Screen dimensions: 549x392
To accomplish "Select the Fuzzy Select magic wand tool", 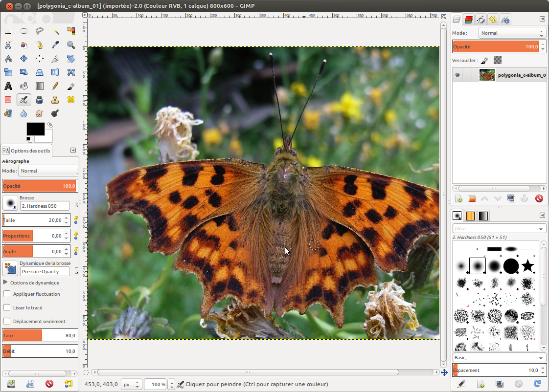I will point(55,31).
